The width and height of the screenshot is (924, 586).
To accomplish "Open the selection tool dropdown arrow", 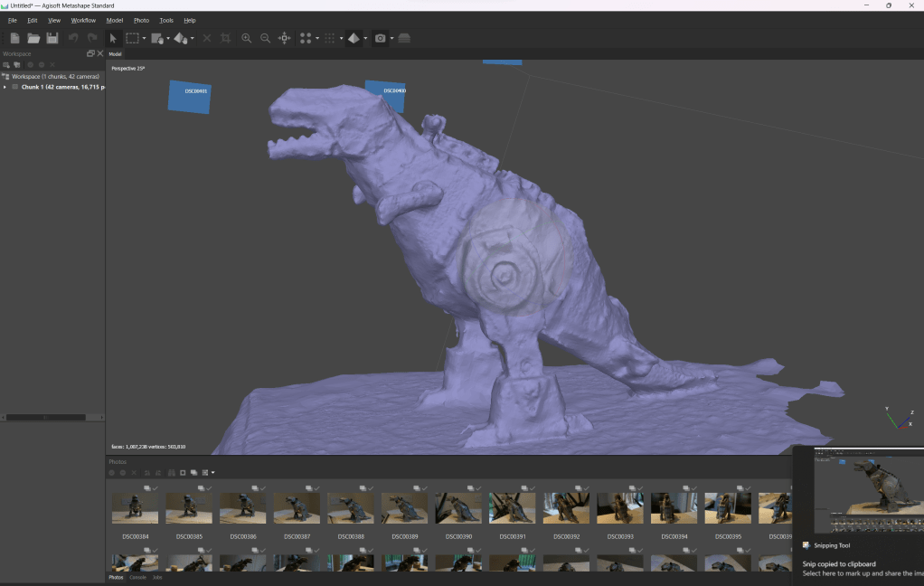I will (x=145, y=38).
